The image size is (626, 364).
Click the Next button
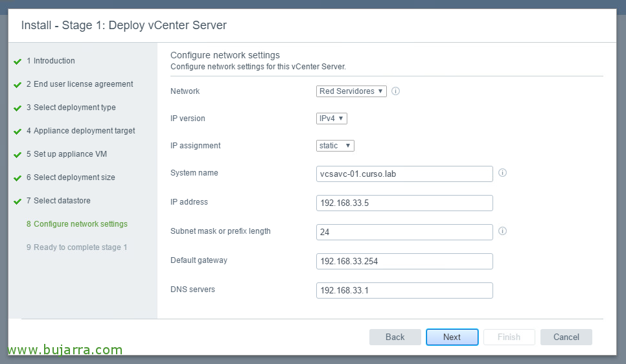pos(452,337)
